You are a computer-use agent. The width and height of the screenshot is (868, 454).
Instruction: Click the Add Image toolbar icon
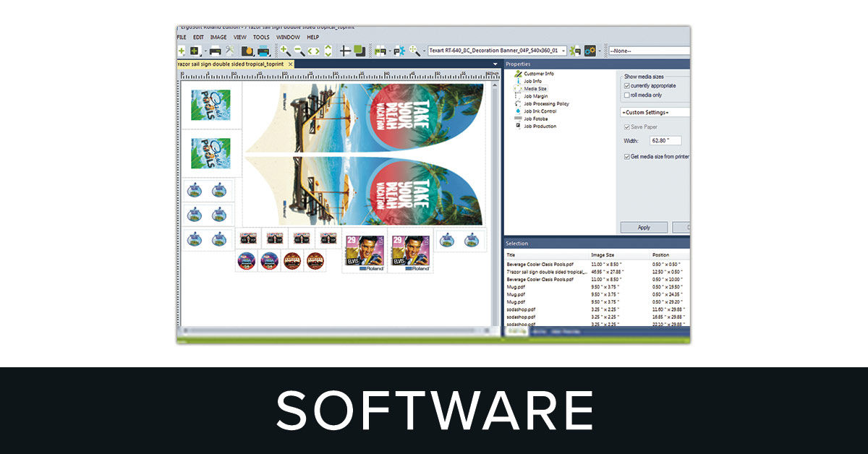194,51
